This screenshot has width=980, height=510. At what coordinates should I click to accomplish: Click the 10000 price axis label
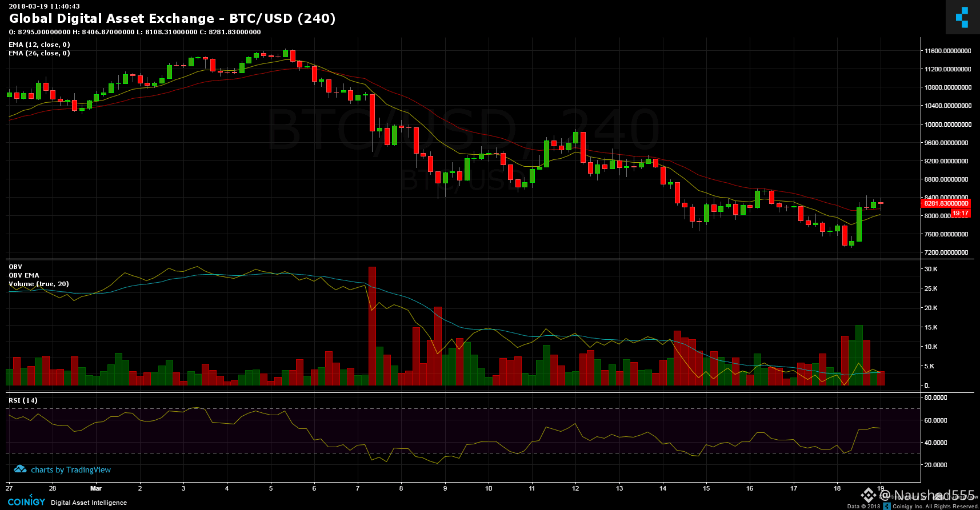(x=947, y=125)
